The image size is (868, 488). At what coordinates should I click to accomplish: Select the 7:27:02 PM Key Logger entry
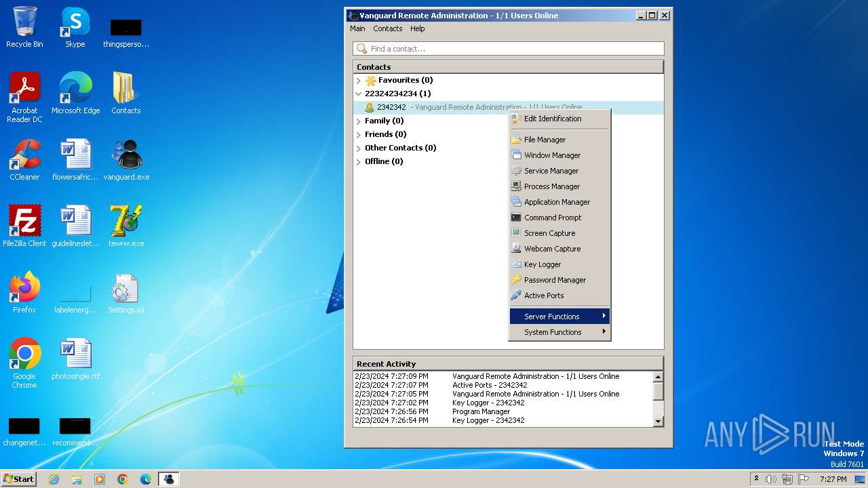click(x=503, y=403)
